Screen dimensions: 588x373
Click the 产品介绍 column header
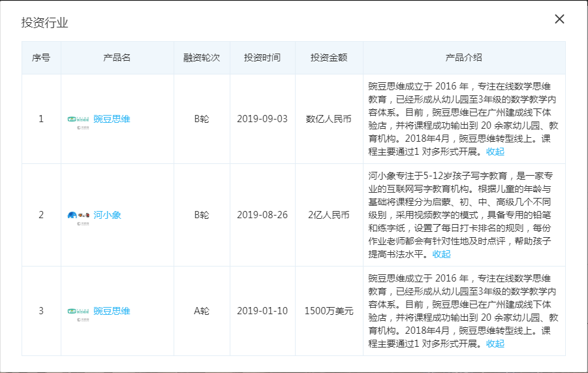464,57
